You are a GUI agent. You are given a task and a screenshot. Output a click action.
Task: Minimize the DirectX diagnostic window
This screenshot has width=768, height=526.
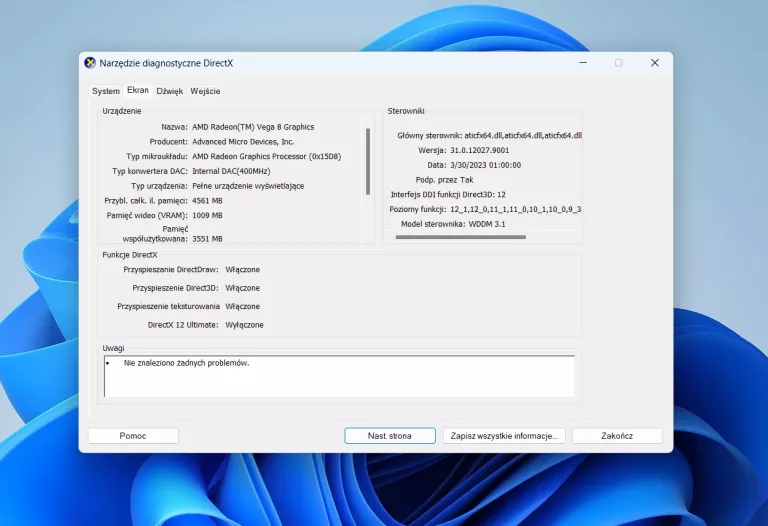point(583,63)
